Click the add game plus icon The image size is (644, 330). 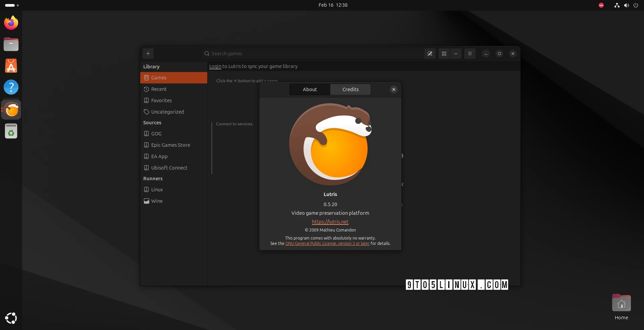click(148, 54)
